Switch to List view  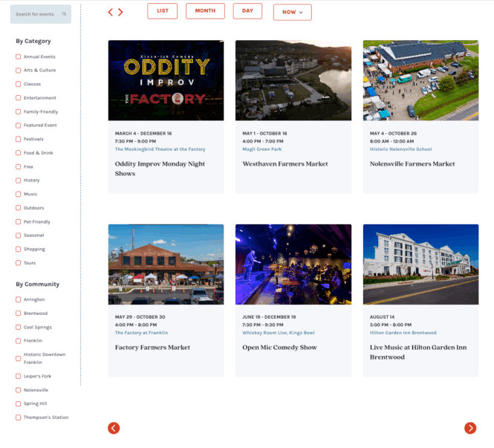162,11
